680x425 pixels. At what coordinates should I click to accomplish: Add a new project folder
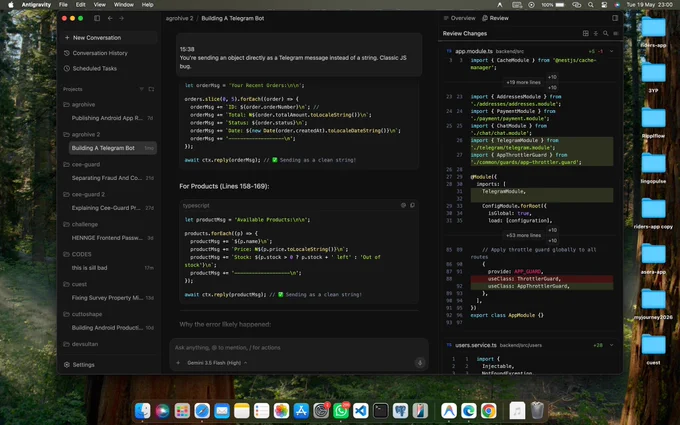(151, 89)
